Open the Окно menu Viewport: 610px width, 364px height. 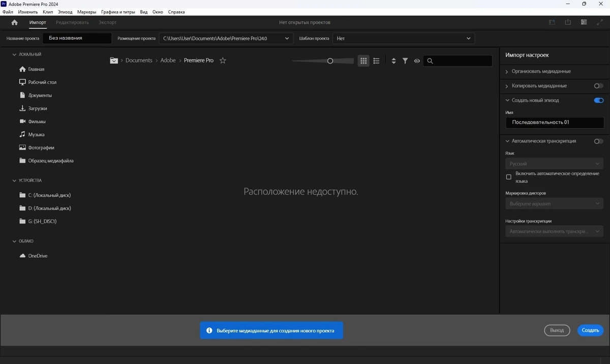[x=158, y=12]
